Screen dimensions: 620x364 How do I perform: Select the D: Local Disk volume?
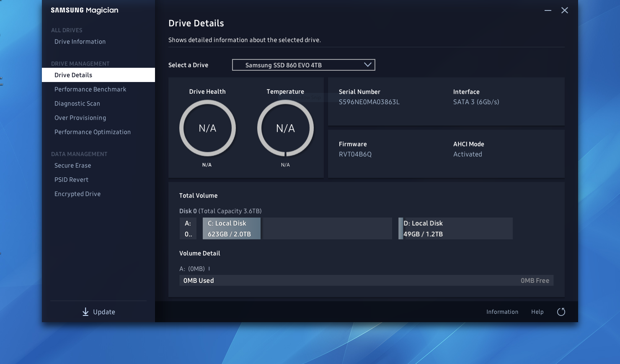[455, 228]
